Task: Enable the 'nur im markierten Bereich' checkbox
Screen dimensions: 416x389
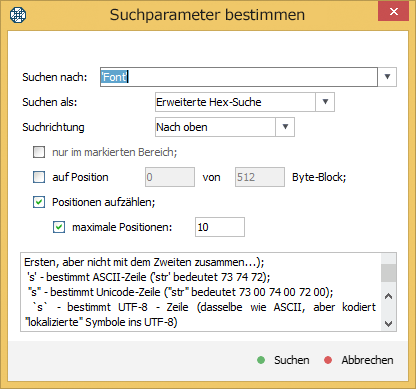Action: (x=39, y=152)
